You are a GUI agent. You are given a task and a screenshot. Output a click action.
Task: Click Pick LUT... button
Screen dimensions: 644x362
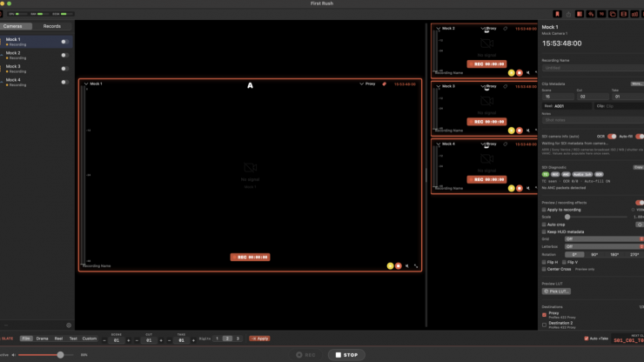556,292
